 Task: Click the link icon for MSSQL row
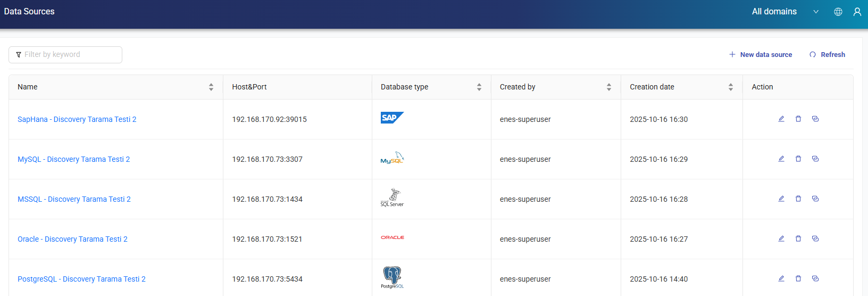[815, 199]
